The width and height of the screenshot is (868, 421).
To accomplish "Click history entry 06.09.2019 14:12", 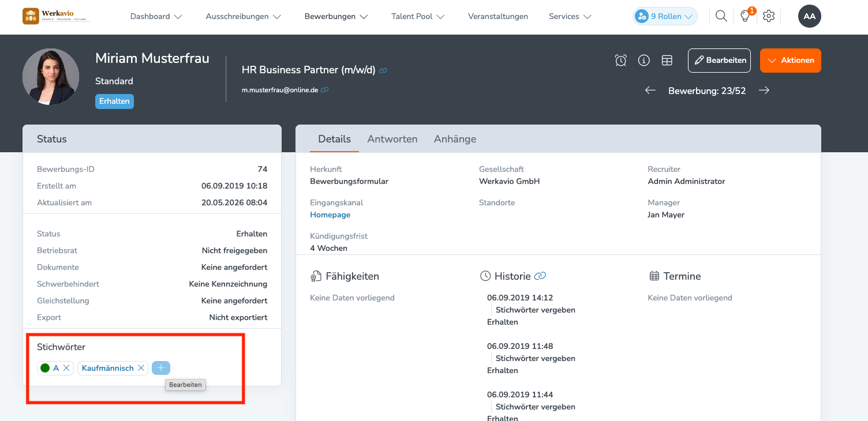I will coord(520,298).
